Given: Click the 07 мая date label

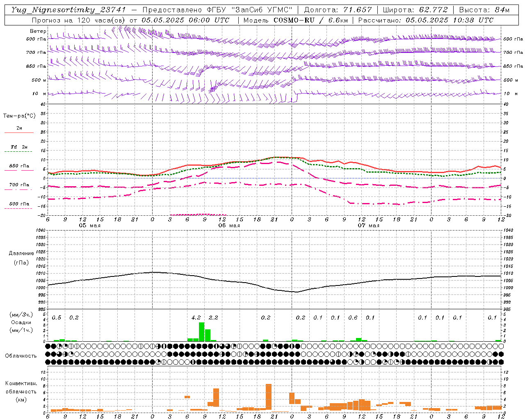Looking at the screenshot, I should (x=369, y=226).
